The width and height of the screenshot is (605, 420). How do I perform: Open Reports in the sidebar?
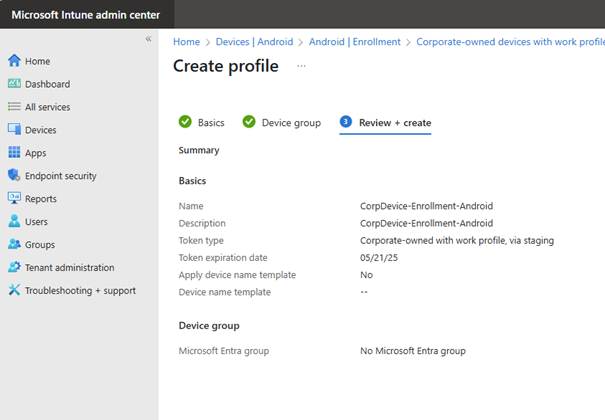pos(41,199)
